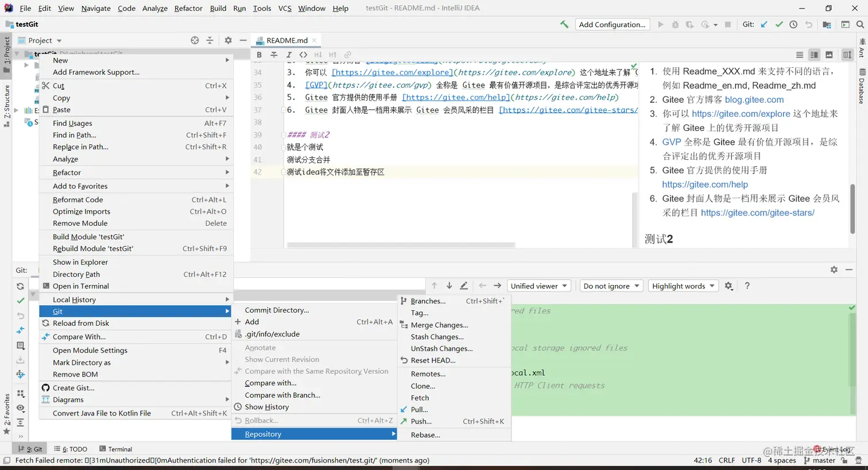The image size is (868, 470).
Task: Toggle Terminal tool window button
Action: [115, 449]
